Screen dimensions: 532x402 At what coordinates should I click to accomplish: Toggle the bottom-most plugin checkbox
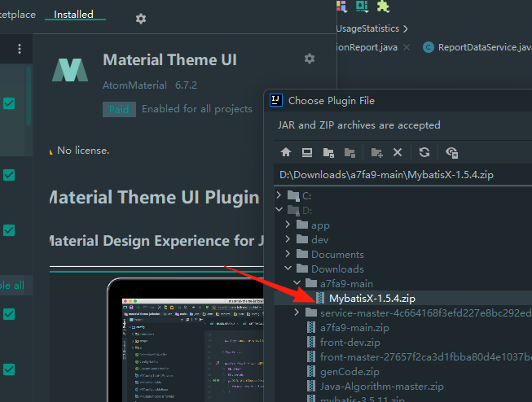click(9, 369)
